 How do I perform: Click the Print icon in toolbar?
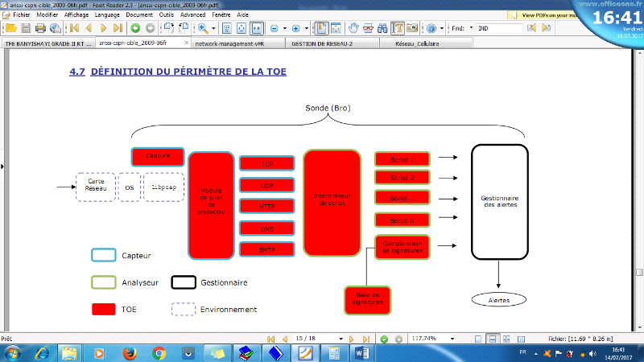(x=40, y=28)
